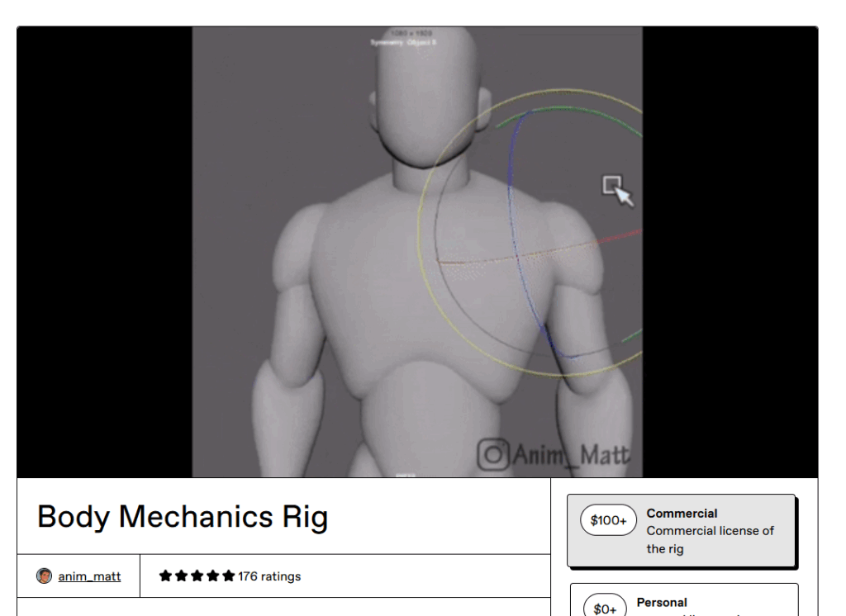This screenshot has height=616, width=846.
Task: Click the first rating star
Action: (x=165, y=576)
